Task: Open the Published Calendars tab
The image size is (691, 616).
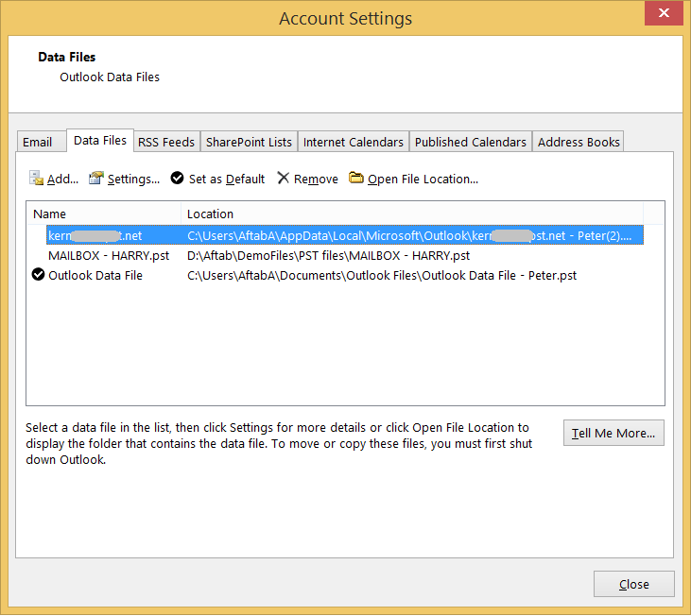Action: [x=470, y=142]
